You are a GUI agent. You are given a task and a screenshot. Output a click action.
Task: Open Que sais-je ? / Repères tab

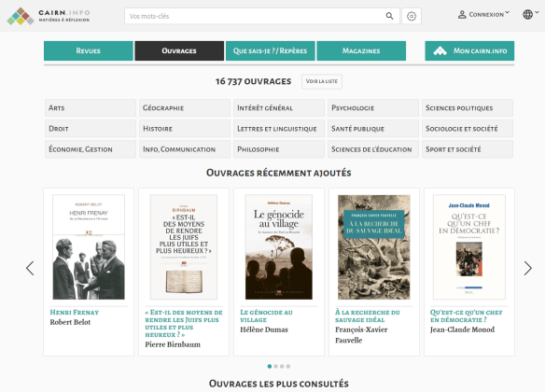pyautogui.click(x=271, y=50)
